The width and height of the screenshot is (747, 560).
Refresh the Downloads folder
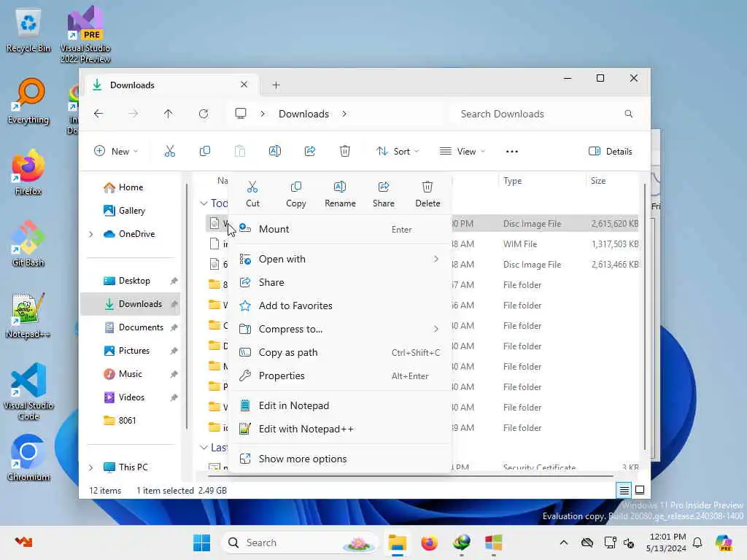tap(204, 114)
